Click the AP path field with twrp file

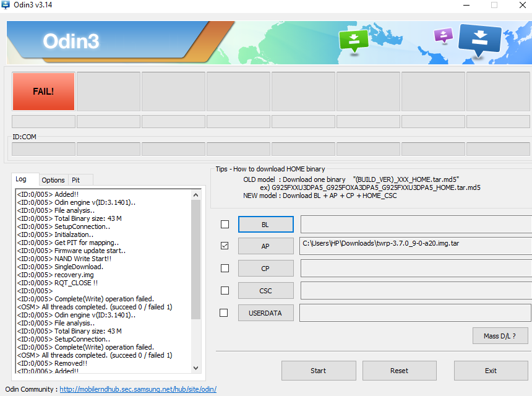416,246
